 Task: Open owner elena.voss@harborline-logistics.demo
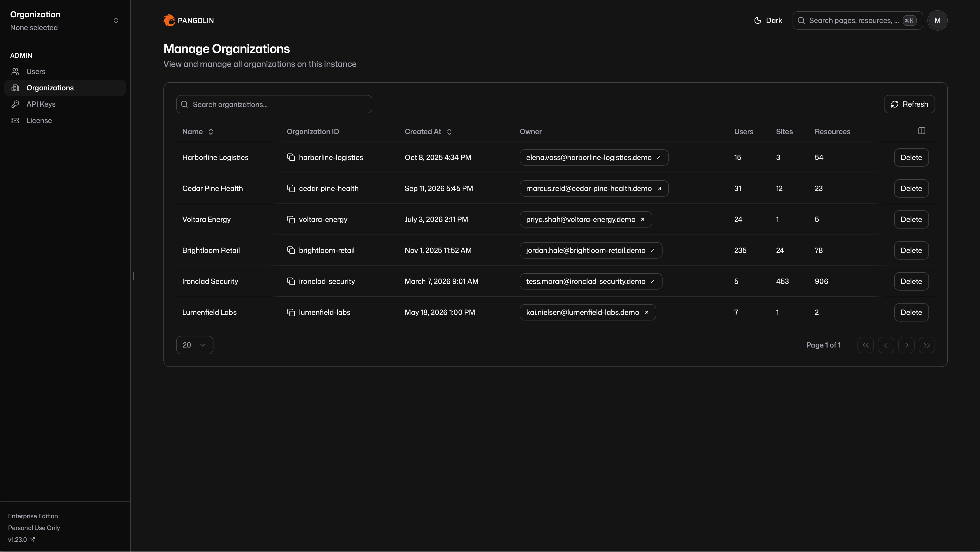(594, 158)
